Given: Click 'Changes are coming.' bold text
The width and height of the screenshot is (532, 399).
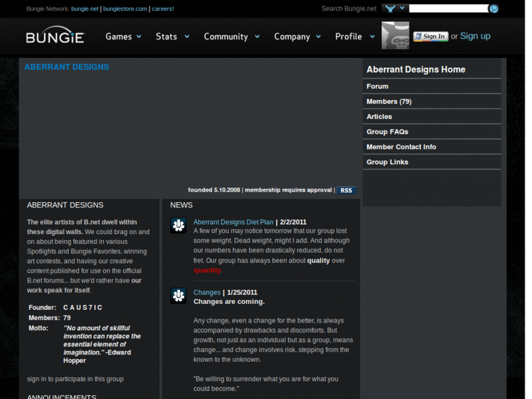Looking at the screenshot, I should (229, 302).
